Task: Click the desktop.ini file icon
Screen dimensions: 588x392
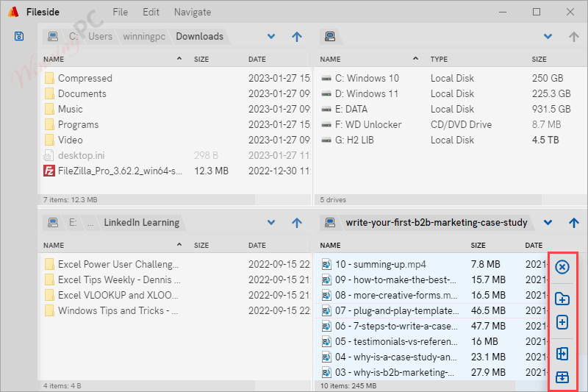Action: (49, 155)
